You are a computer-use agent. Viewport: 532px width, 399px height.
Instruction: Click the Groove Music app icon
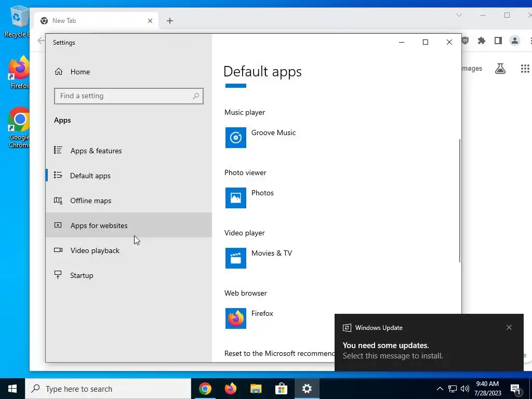(236, 137)
